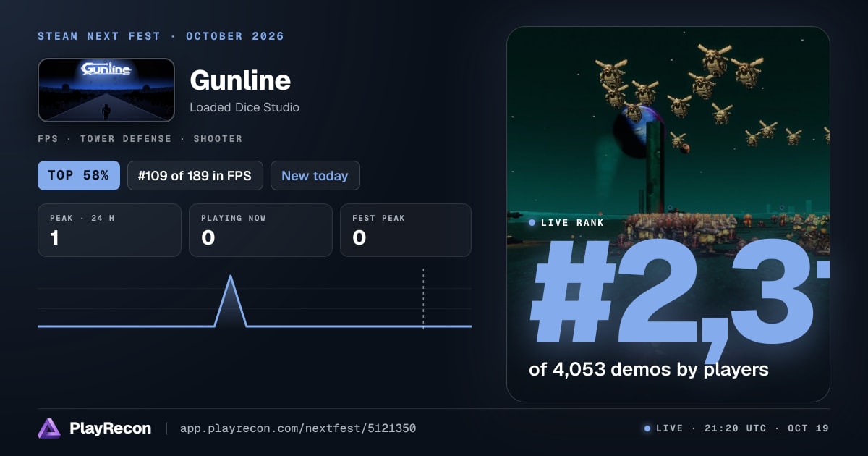
Task: Click the OCT 19 date in the footer
Action: pyautogui.click(x=808, y=428)
